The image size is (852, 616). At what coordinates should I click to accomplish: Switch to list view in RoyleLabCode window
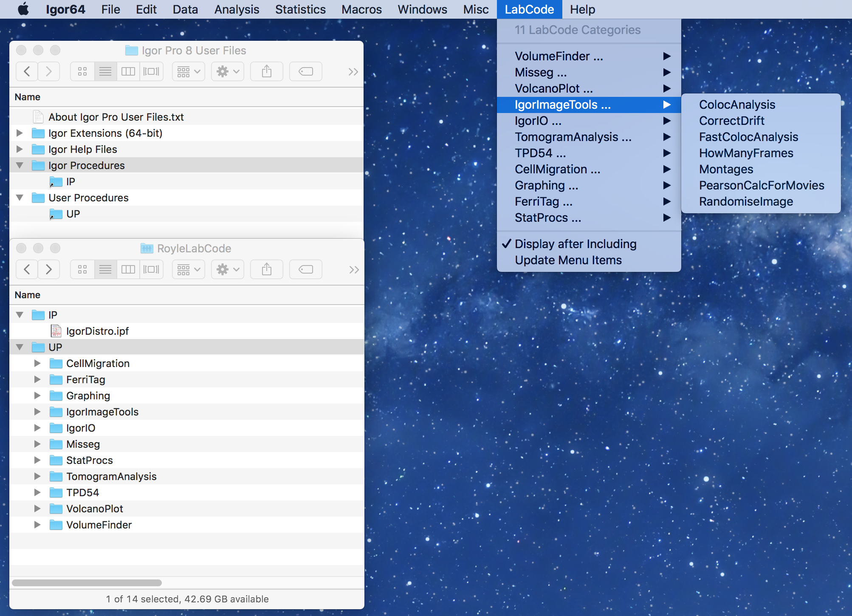[105, 269]
